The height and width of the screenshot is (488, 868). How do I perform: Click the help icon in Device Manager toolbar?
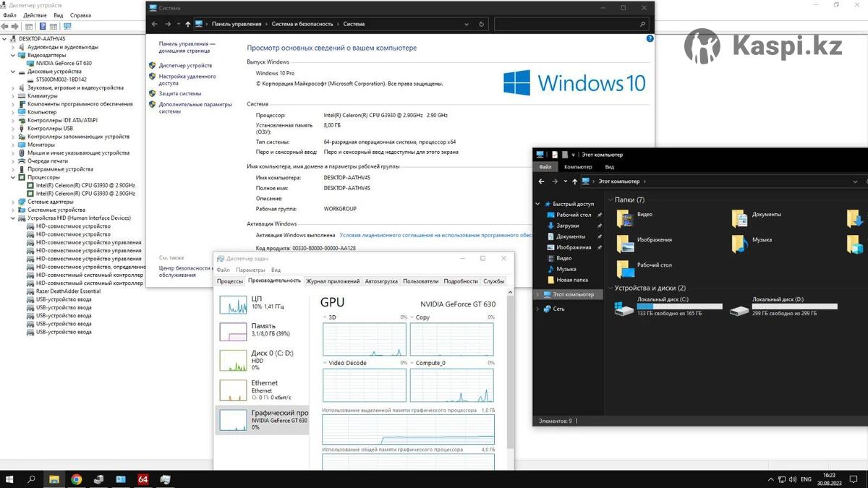pos(43,27)
